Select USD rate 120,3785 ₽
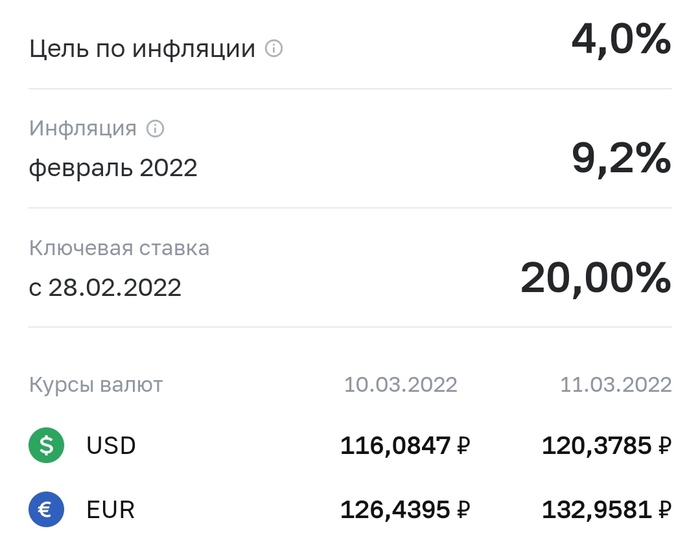Screen dimensions: 700x555 (606, 446)
